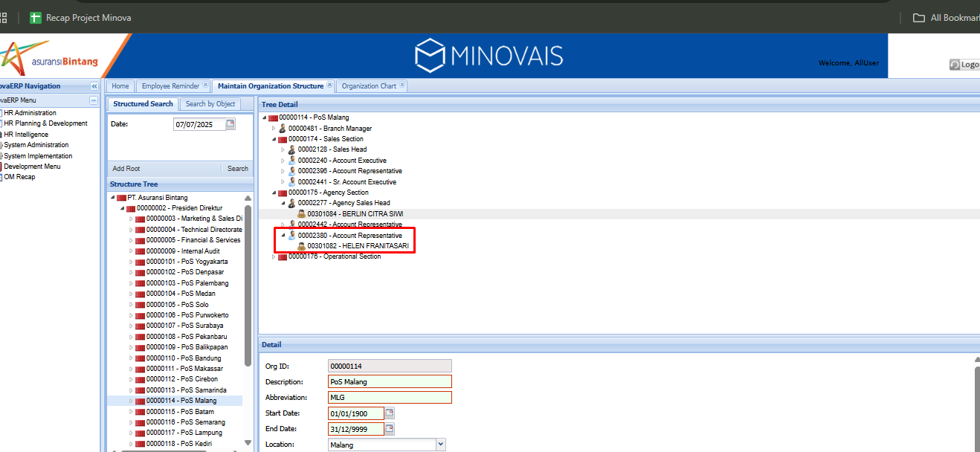Collapse the ERP Navigation panel with double-arrow icon

pyautogui.click(x=94, y=86)
